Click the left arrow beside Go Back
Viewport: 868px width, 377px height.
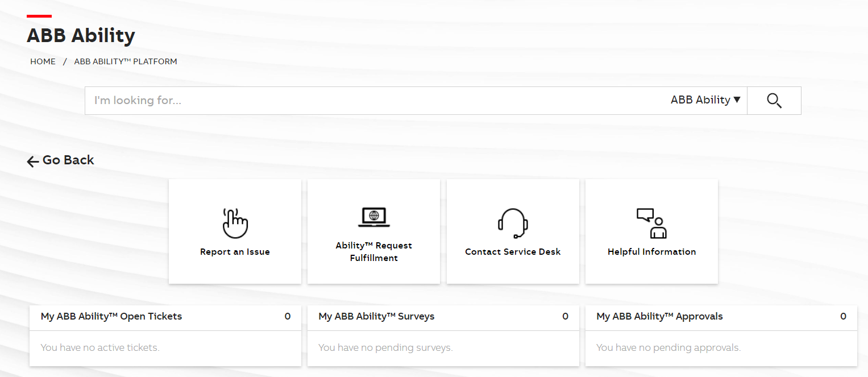click(x=33, y=161)
